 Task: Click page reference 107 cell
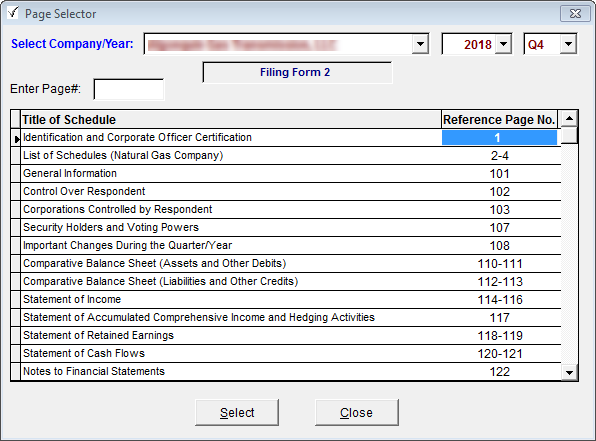click(x=499, y=227)
